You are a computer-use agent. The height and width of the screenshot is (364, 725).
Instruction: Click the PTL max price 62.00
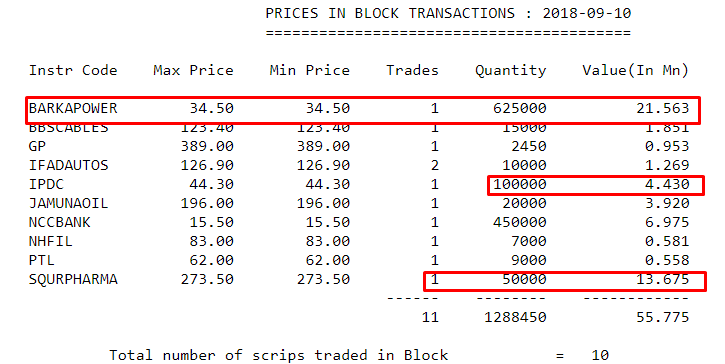point(211,260)
